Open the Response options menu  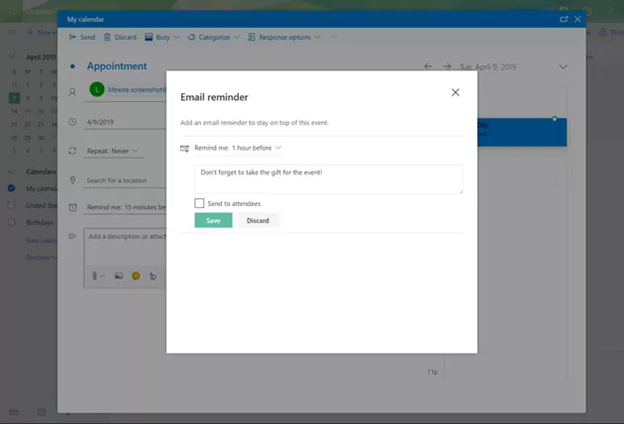coord(288,37)
